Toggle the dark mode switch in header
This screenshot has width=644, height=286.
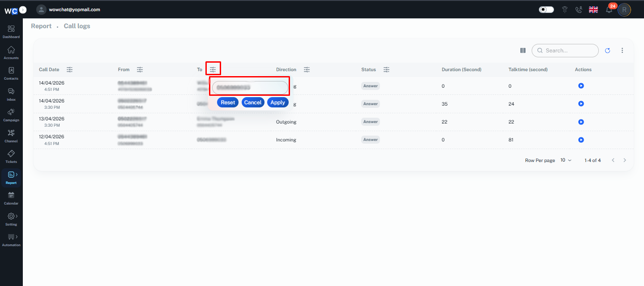click(x=546, y=9)
